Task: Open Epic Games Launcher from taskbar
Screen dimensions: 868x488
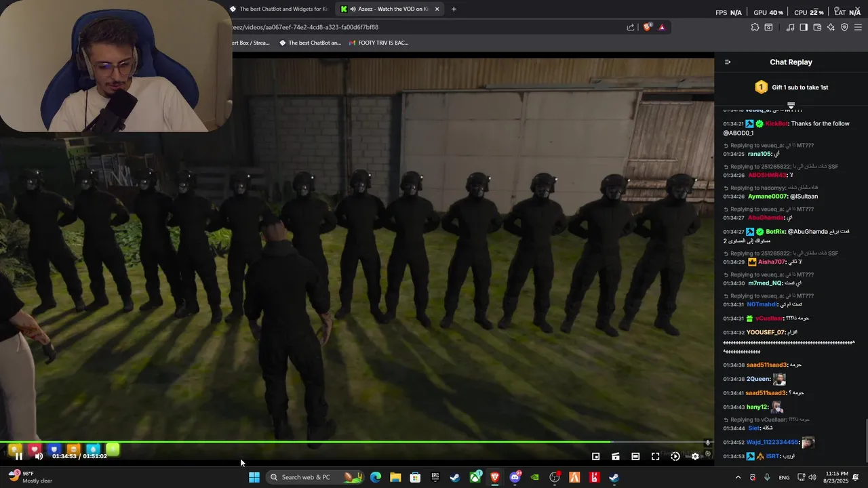Action: (435, 477)
